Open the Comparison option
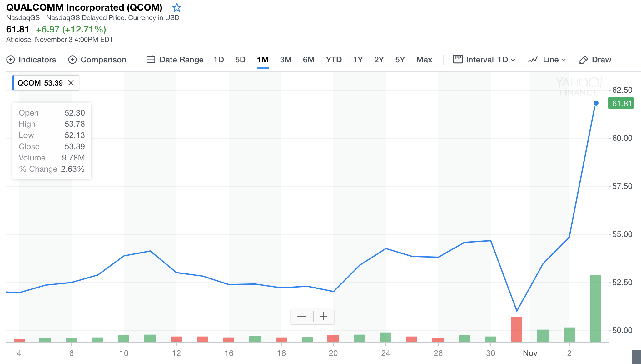 click(97, 60)
